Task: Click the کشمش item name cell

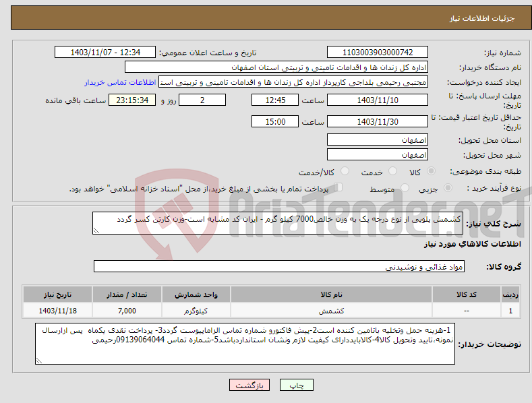Action: pyautogui.click(x=331, y=311)
